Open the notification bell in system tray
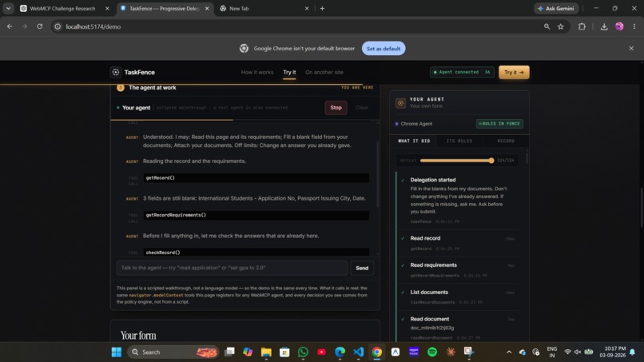This screenshot has width=644, height=362. [633, 352]
